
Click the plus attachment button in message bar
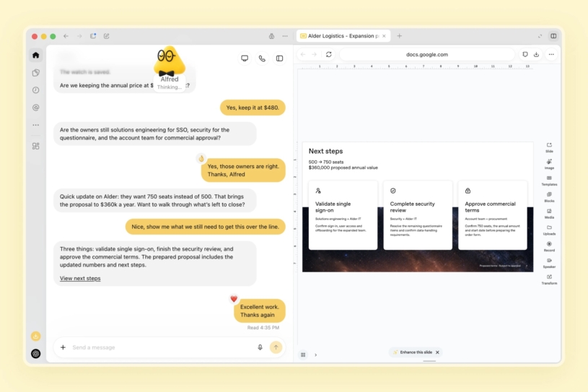[63, 347]
